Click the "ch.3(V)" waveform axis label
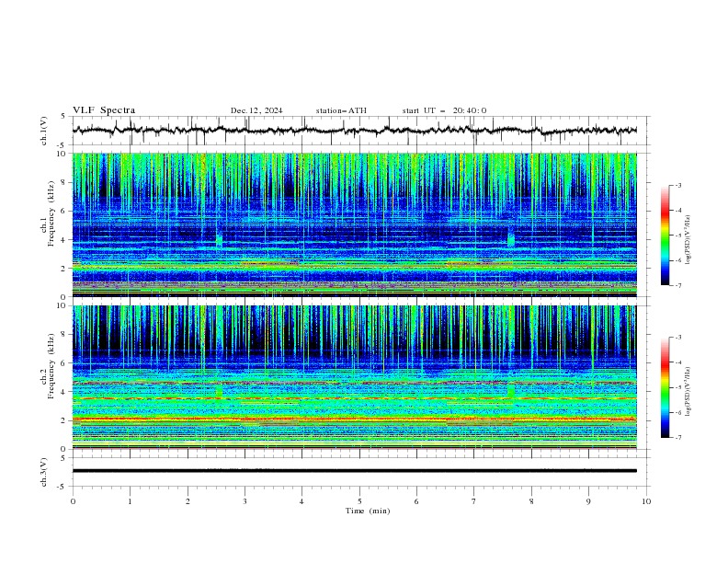Viewport: 728px width, 563px height. (44, 472)
